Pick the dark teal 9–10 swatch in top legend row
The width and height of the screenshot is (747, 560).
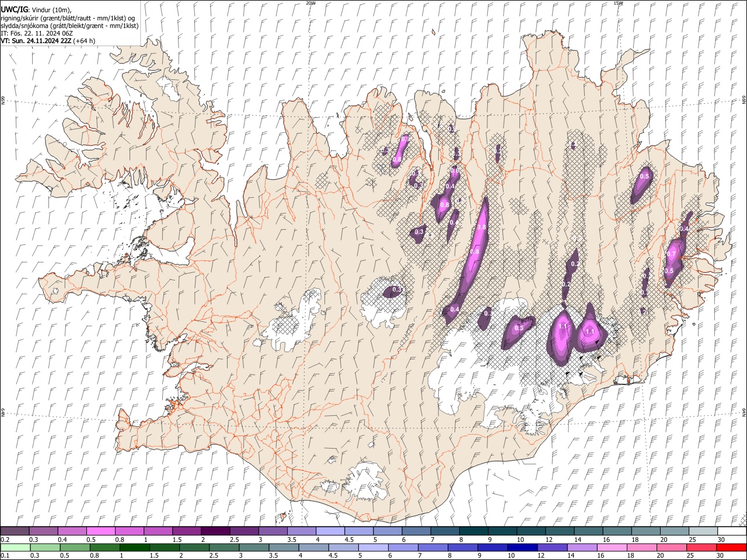pyautogui.click(x=502, y=531)
